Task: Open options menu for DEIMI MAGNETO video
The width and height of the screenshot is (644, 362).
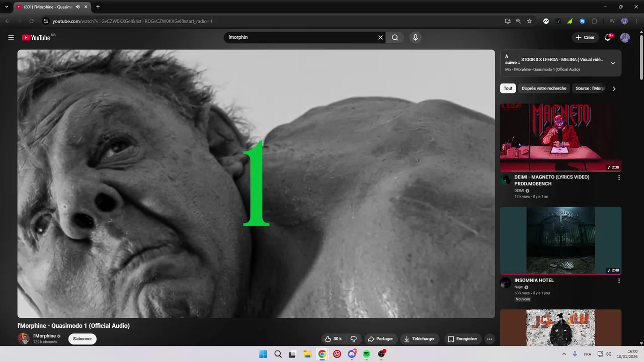Action: coord(619,177)
